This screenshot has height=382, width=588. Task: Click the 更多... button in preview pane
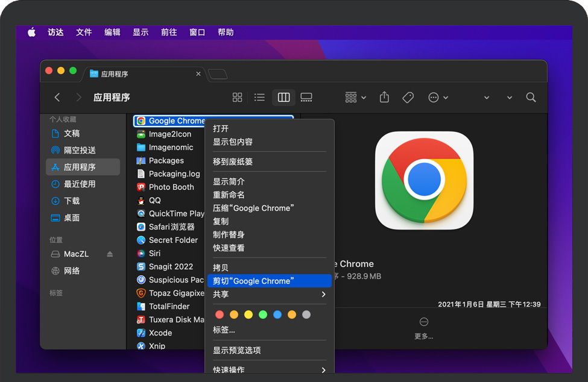point(424,328)
